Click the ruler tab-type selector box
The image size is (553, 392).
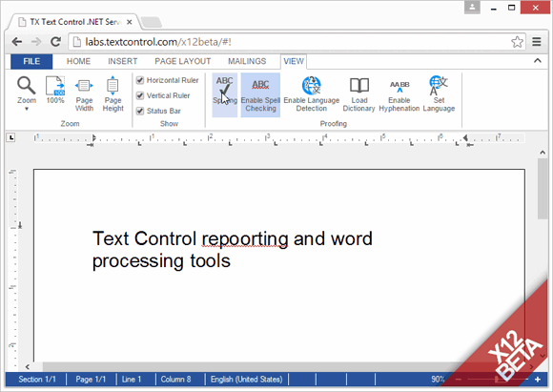click(10, 137)
